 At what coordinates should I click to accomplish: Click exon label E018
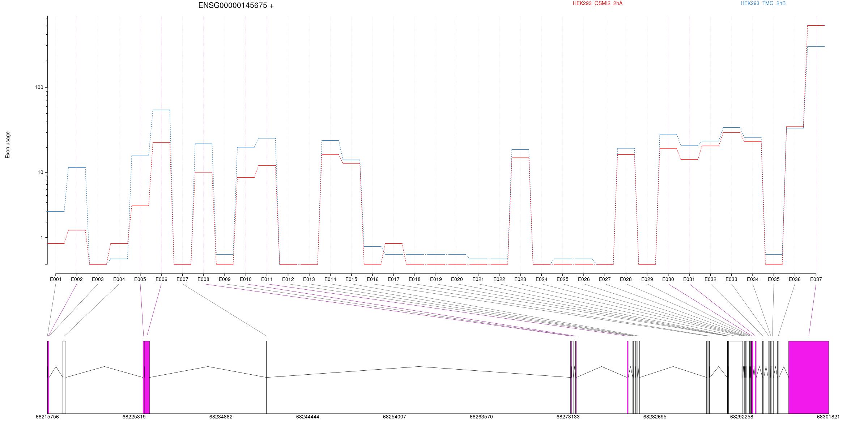click(x=414, y=279)
